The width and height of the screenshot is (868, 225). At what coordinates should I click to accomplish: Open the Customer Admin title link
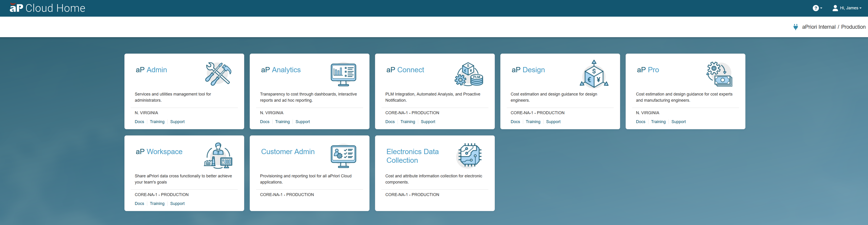click(287, 152)
